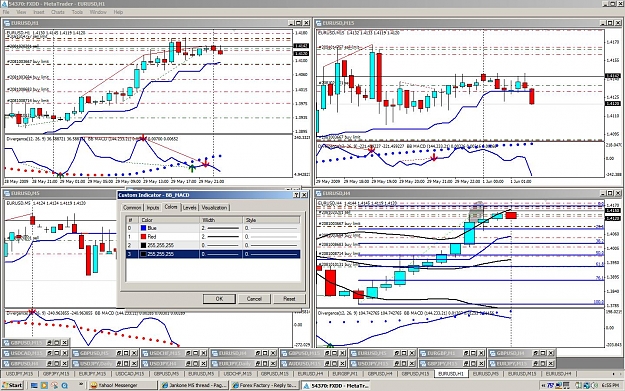Click the MetaTrader application icon in the title bar
The image size is (625, 391).
4,4
